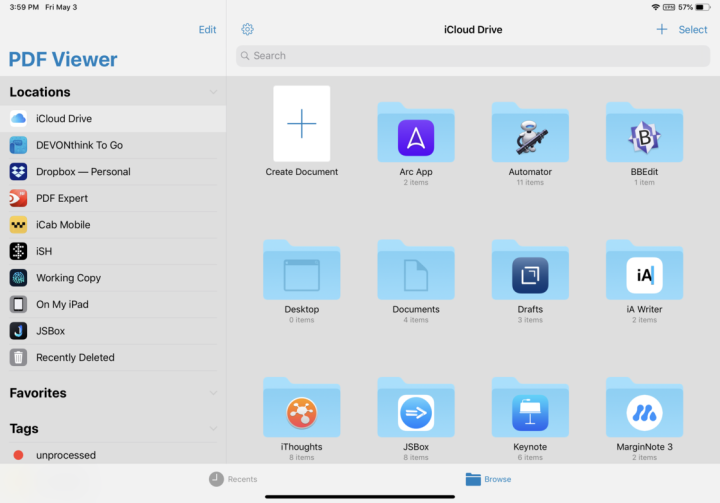The height and width of the screenshot is (503, 720).
Task: Switch to the Browse tab
Action: pyautogui.click(x=488, y=479)
